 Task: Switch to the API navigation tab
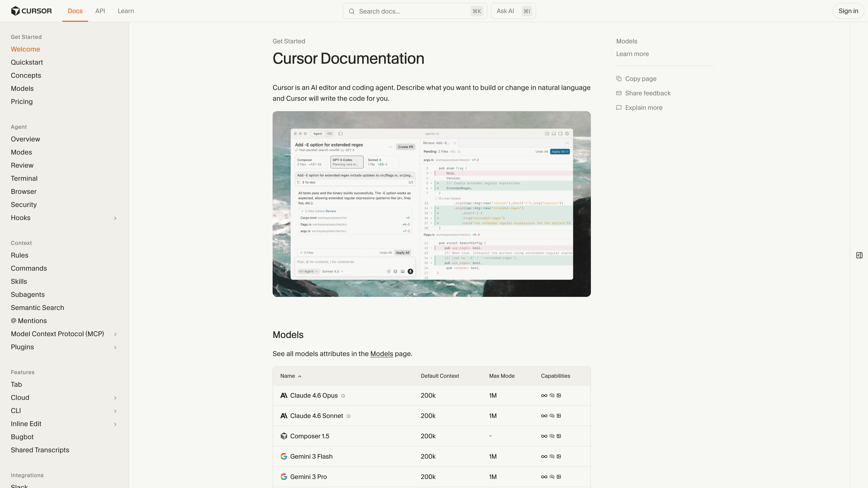coord(100,11)
